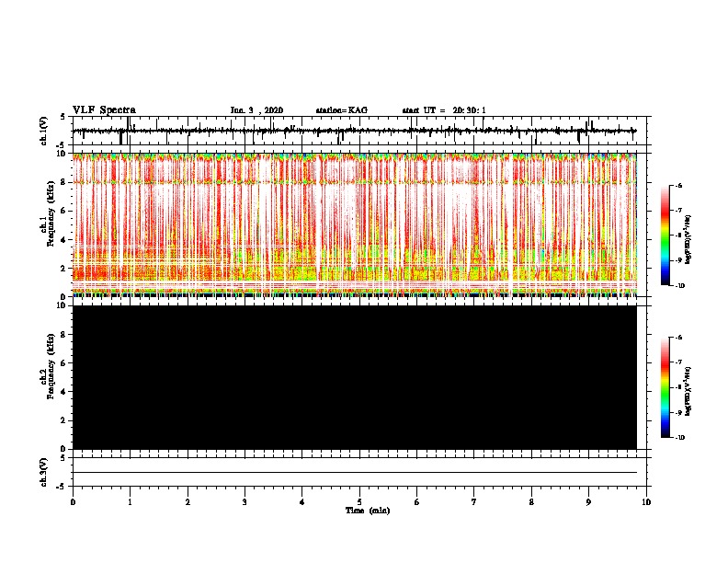Click the ch.3(V) axis label
728x563 pixels.
(44, 472)
